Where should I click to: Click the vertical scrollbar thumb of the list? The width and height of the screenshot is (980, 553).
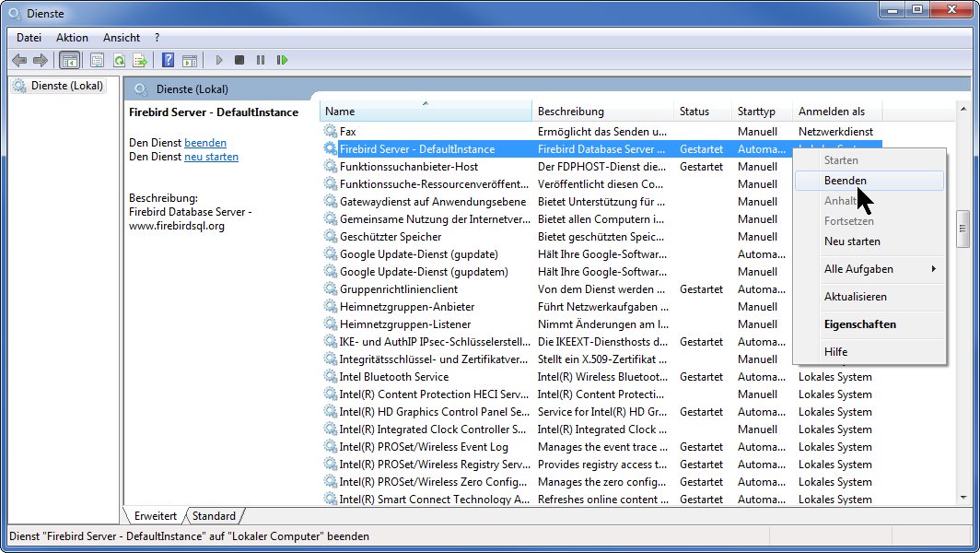(x=963, y=229)
